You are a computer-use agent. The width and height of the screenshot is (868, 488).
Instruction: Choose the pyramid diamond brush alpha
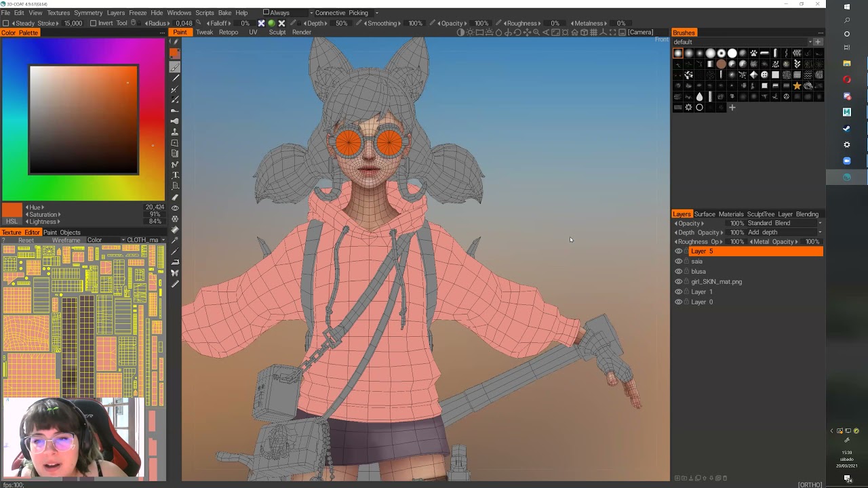753,75
